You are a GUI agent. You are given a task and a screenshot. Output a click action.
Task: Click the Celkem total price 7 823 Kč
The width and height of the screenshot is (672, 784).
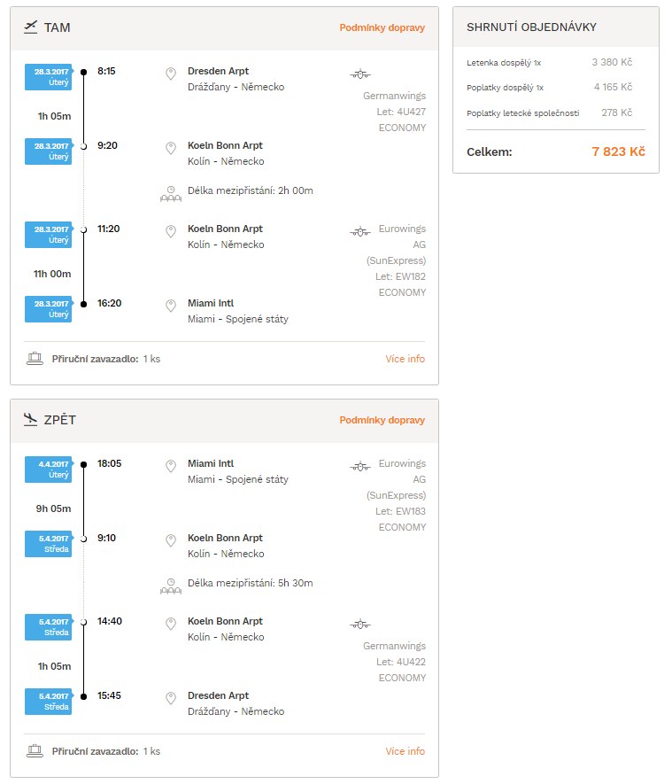click(619, 151)
